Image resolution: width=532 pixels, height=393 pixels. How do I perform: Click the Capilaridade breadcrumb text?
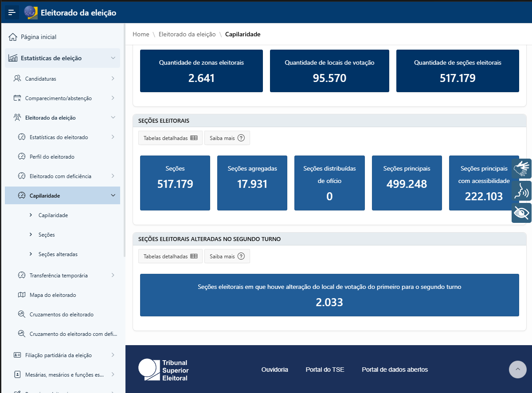click(x=243, y=34)
